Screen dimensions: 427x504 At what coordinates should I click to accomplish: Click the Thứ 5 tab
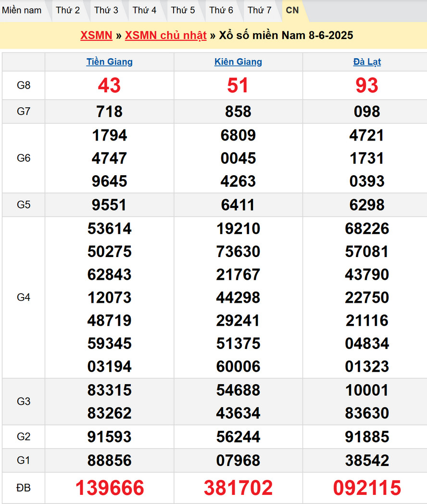[x=183, y=10]
